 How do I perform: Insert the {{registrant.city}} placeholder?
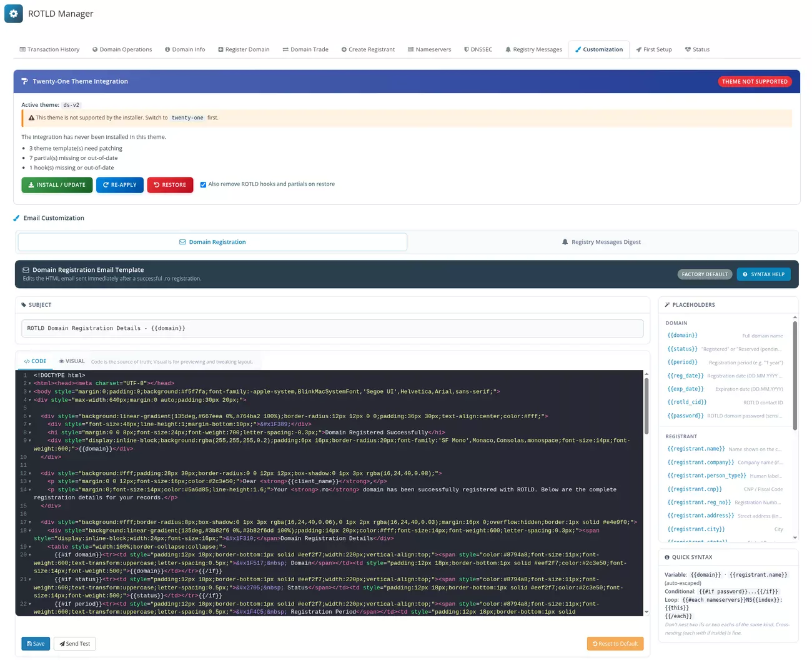(x=696, y=529)
